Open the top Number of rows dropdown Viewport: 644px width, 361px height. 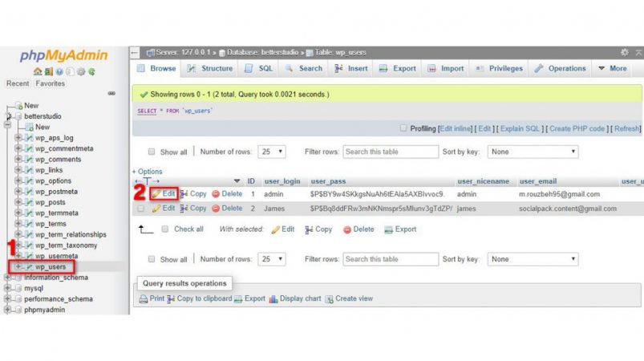click(x=272, y=152)
